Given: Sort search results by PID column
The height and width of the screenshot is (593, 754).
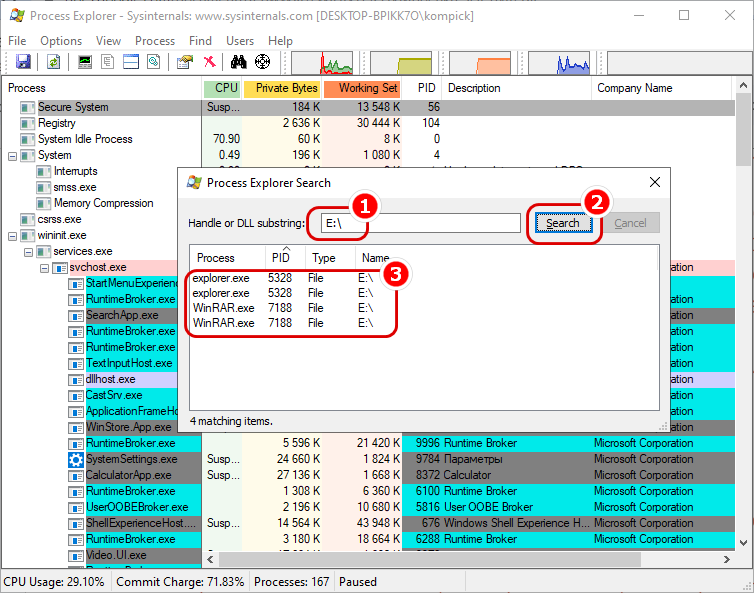Looking at the screenshot, I should tap(285, 258).
